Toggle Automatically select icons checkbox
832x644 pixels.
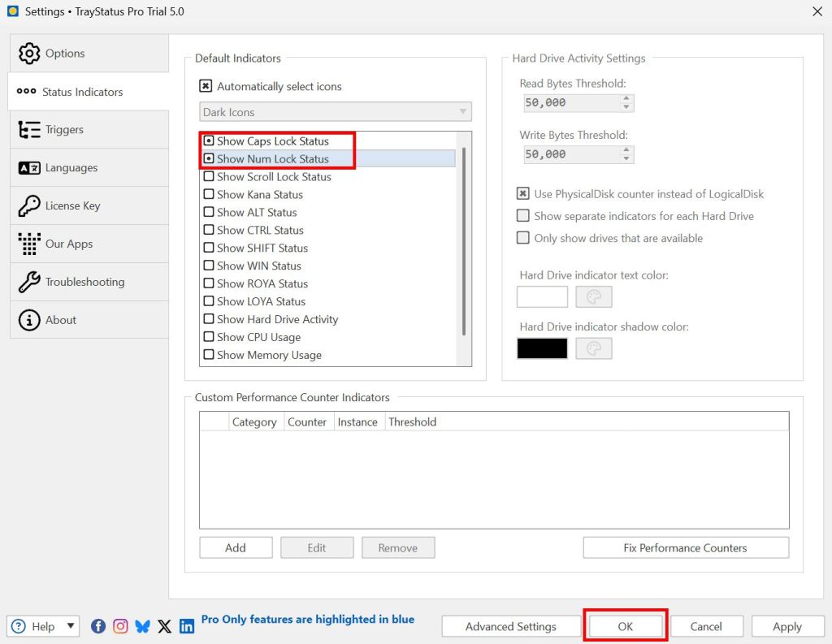206,86
